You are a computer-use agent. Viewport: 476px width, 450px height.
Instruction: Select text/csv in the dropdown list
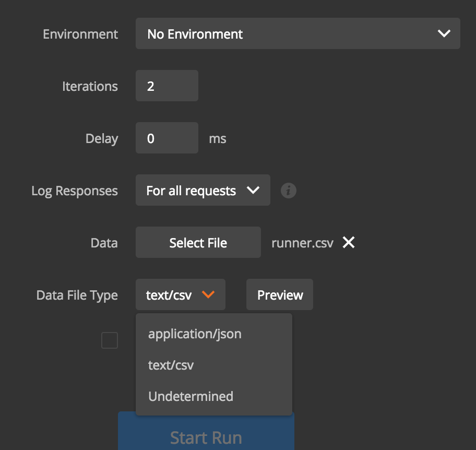171,365
